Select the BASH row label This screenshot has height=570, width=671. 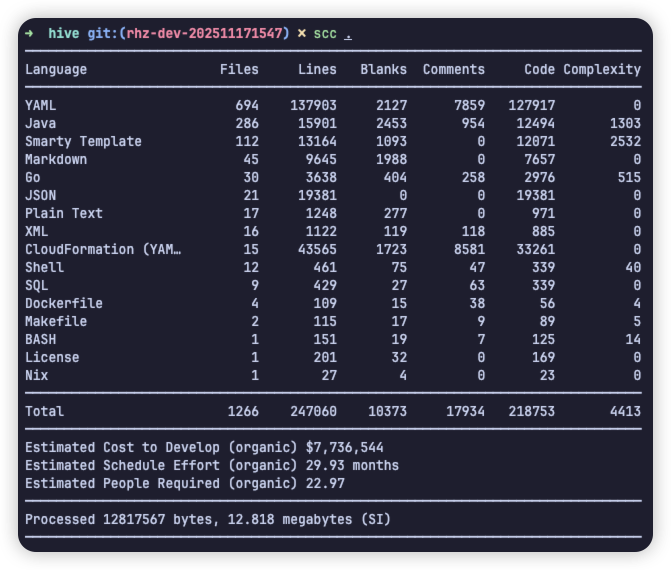coord(41,339)
